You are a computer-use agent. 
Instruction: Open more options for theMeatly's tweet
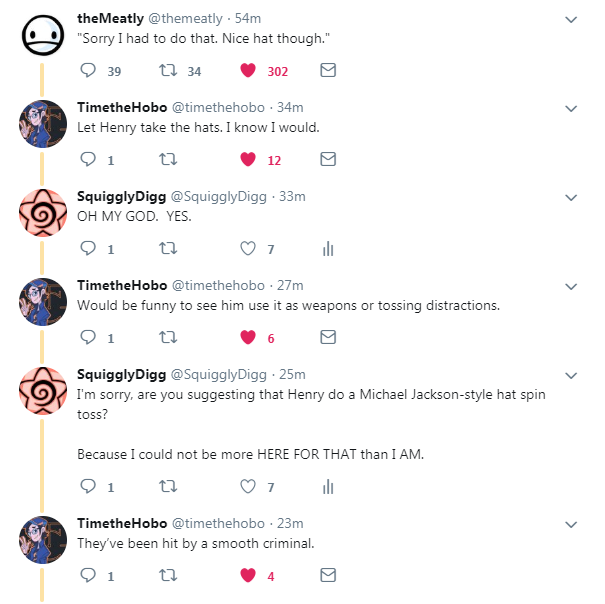coord(571,19)
